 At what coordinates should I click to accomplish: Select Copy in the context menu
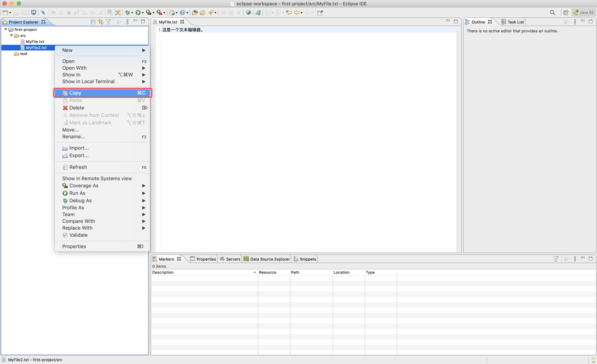[x=102, y=93]
